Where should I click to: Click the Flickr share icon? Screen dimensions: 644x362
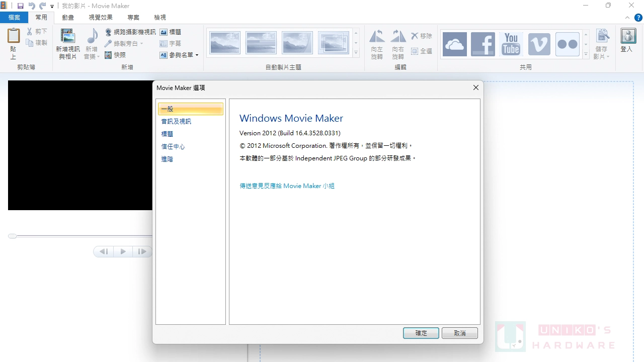point(568,44)
